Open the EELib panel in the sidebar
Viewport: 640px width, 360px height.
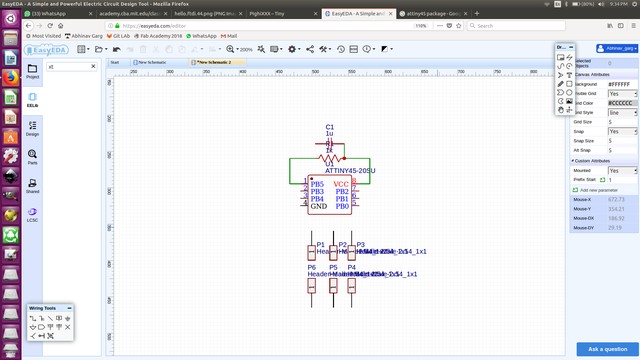(x=32, y=100)
